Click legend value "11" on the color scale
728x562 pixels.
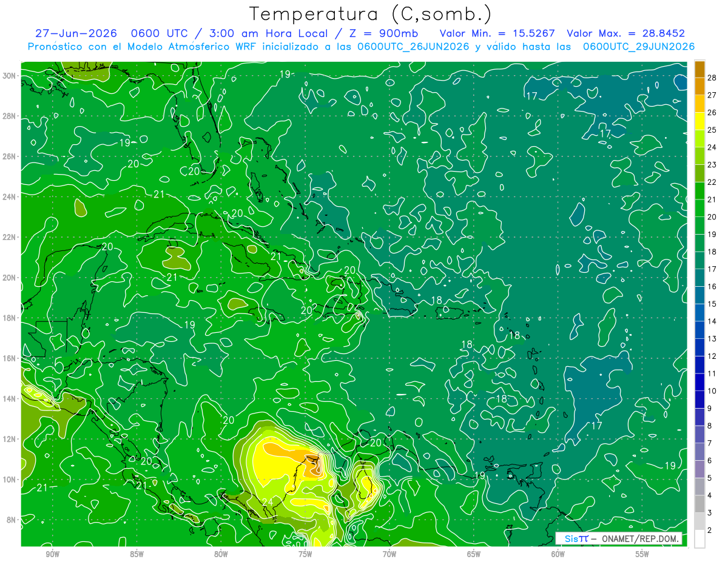pos(712,373)
